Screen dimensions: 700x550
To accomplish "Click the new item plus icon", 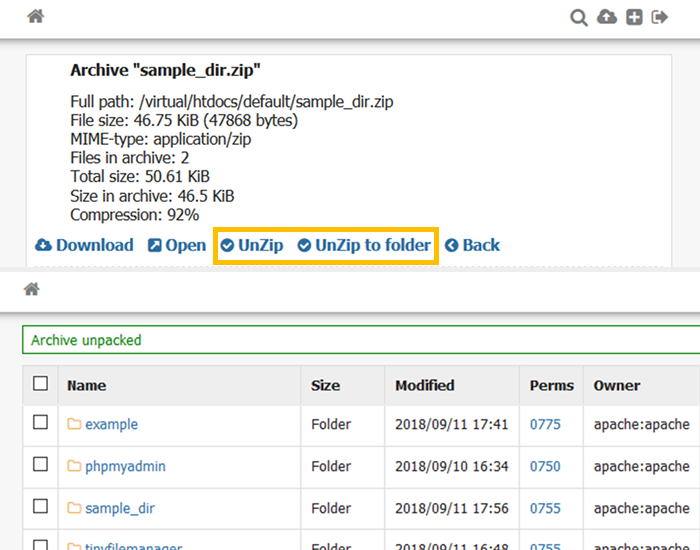I will [634, 17].
